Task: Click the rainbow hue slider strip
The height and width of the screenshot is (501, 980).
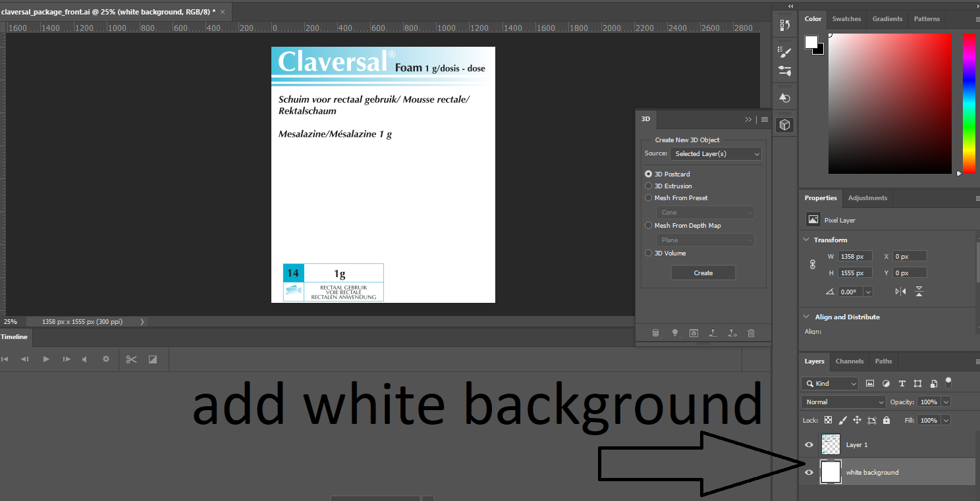Action: click(969, 103)
